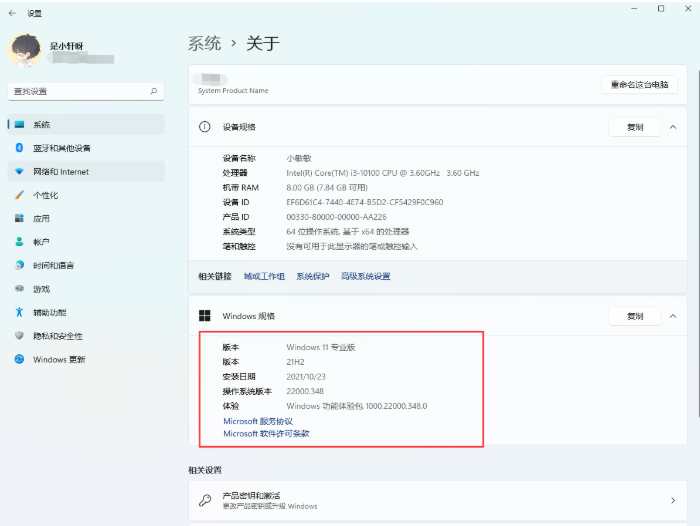Focus the 查找设置 search box
The height and width of the screenshot is (526, 700).
click(x=86, y=91)
